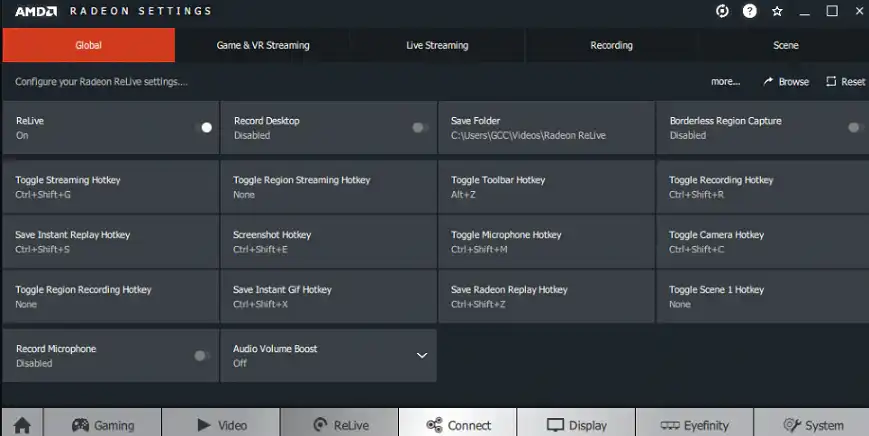Edit Toggle Region Streaming Hotkey setting
This screenshot has width=869, height=436.
(x=328, y=187)
